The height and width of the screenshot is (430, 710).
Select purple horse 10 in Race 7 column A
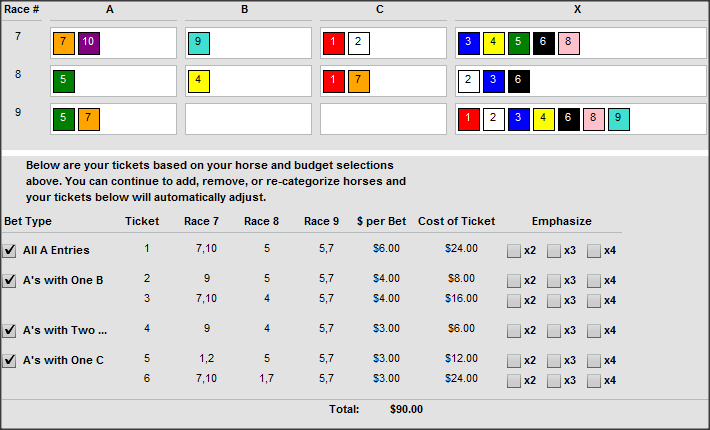(x=88, y=43)
